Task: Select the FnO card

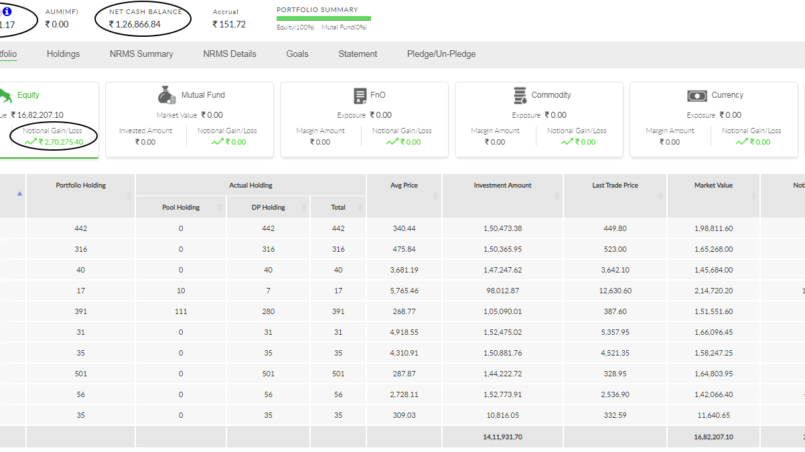Action: click(364, 119)
